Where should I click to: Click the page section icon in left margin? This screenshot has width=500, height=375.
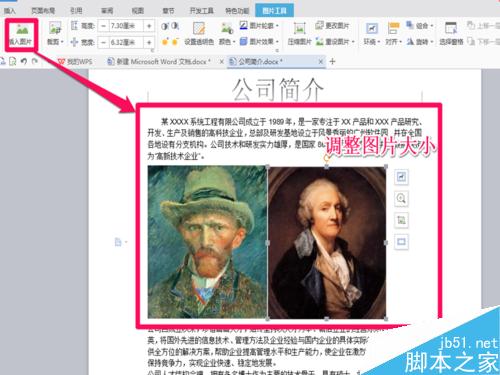pos(118,242)
